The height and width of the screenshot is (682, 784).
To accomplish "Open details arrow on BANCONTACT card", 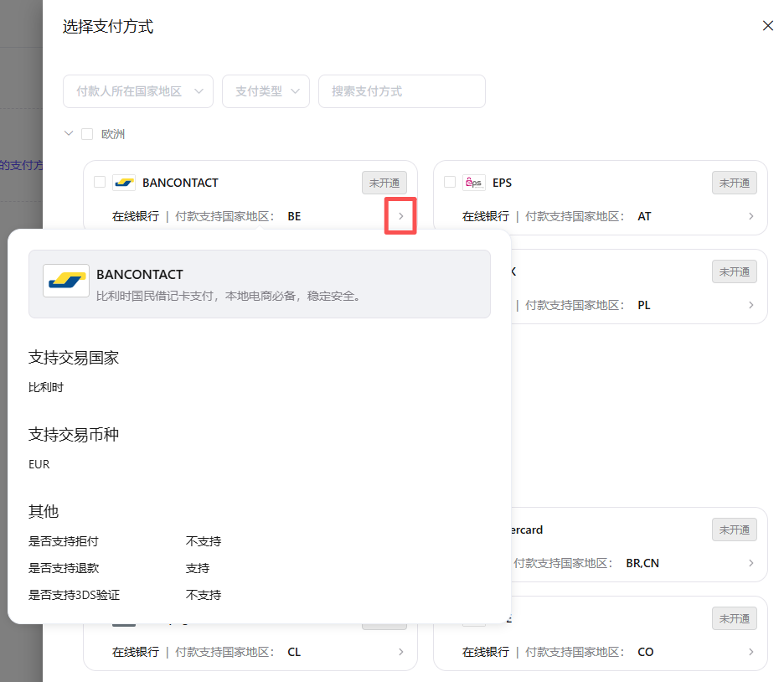I will pyautogui.click(x=400, y=216).
